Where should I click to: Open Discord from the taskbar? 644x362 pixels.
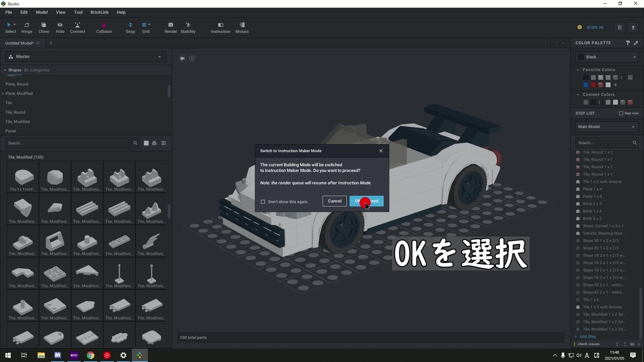[x=57, y=355]
